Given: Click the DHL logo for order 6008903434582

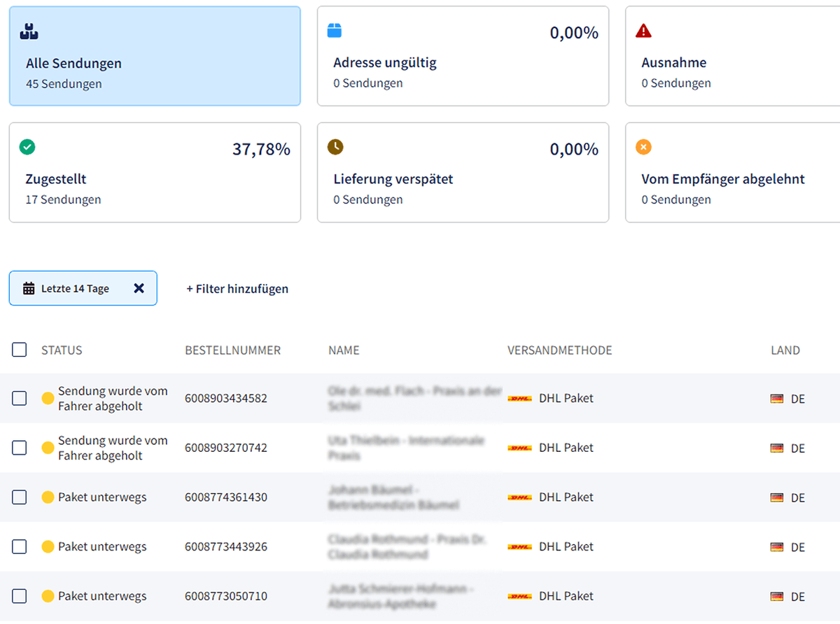Looking at the screenshot, I should [x=519, y=398].
